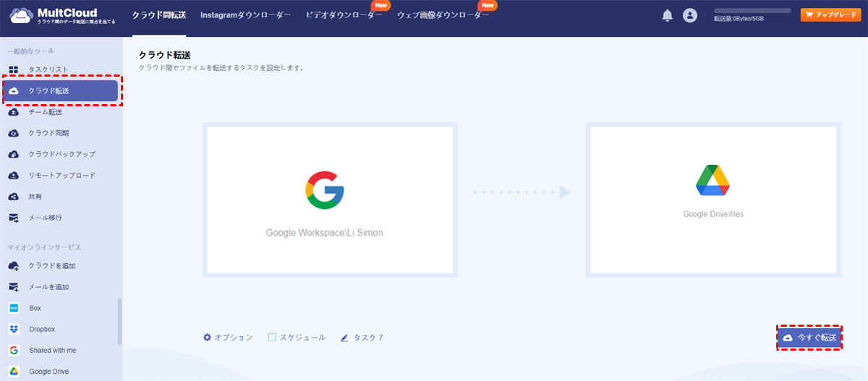Click the クラウドを追加 label

tap(52, 266)
